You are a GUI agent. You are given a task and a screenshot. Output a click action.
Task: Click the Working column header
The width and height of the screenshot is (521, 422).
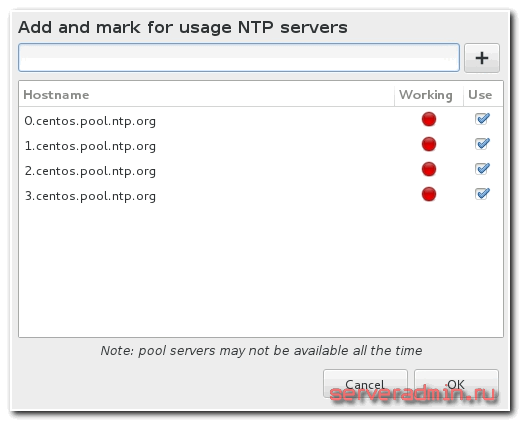tap(429, 95)
